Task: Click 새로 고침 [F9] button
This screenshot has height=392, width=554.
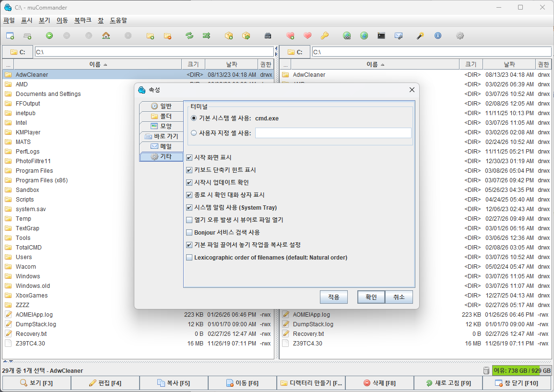Action: coord(448,383)
